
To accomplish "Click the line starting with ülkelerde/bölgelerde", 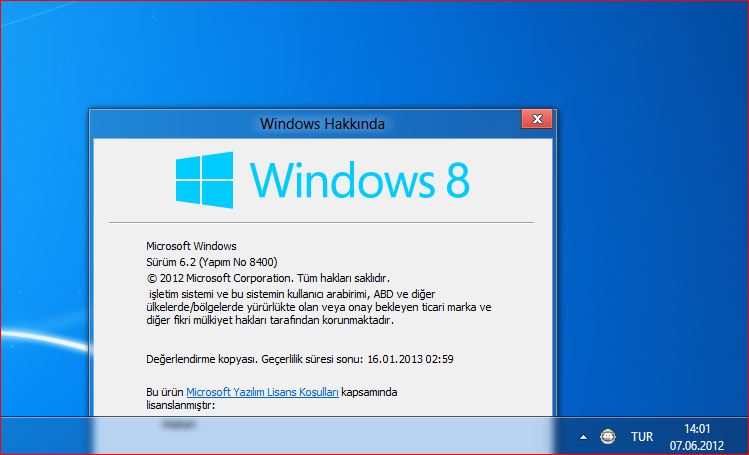I will pos(319,307).
